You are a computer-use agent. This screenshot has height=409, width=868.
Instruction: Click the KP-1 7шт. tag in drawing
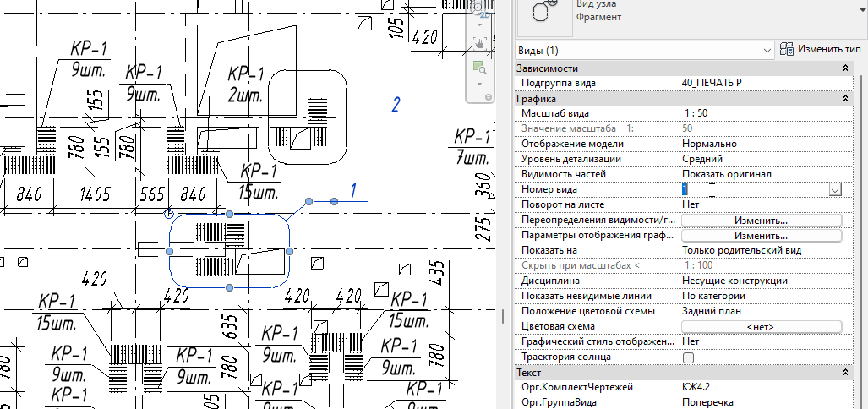[x=472, y=147]
